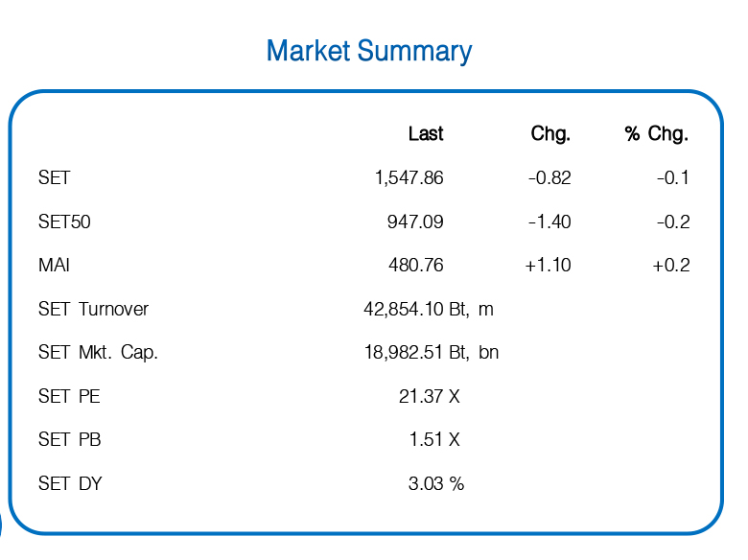This screenshot has height=560, width=748.
Task: Click the SET PB label
Action: coord(70,439)
